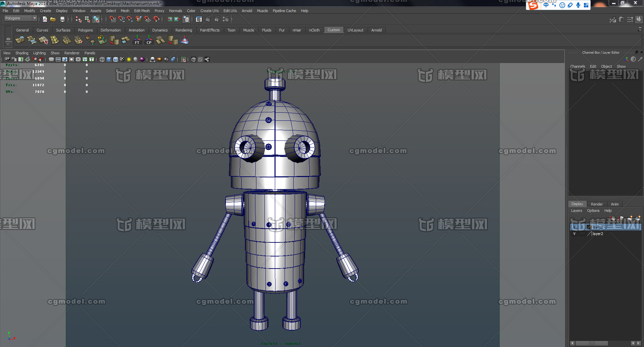The image size is (644, 347).
Task: Open the Mesh menu in the menu bar
Action: click(x=125, y=10)
